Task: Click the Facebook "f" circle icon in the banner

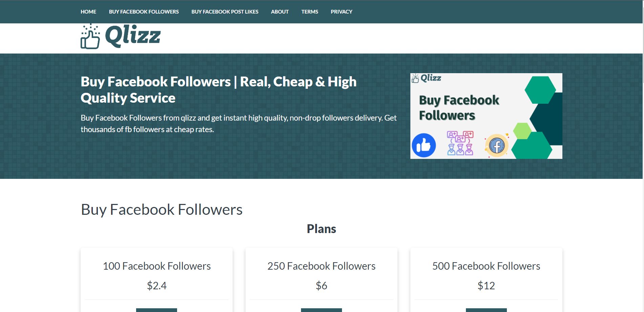Action: 496,146
